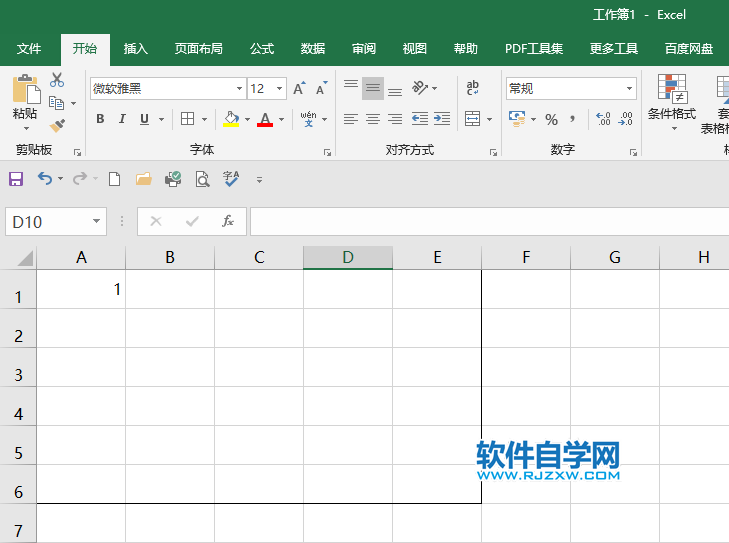Viewport: 729px width, 543px height.
Task: Click the text orientation icon
Action: tap(420, 87)
